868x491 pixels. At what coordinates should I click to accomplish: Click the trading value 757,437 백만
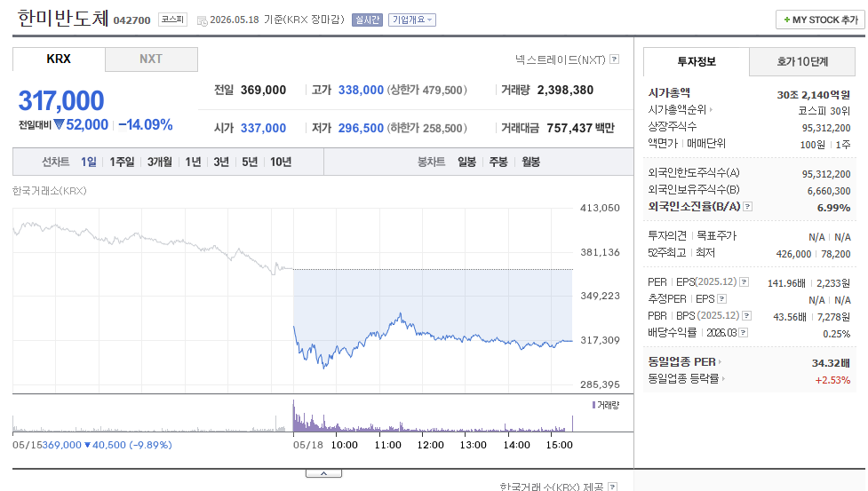pyautogui.click(x=581, y=128)
